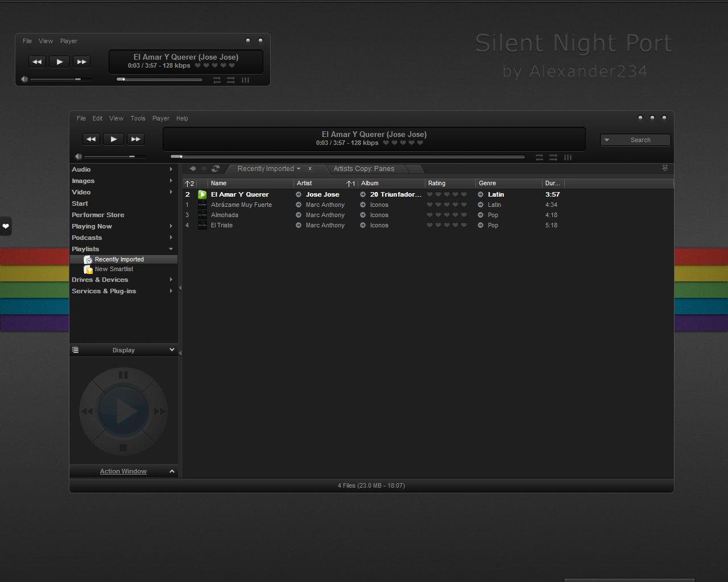The height and width of the screenshot is (582, 728).
Task: Open the Action Window link
Action: [x=123, y=471]
